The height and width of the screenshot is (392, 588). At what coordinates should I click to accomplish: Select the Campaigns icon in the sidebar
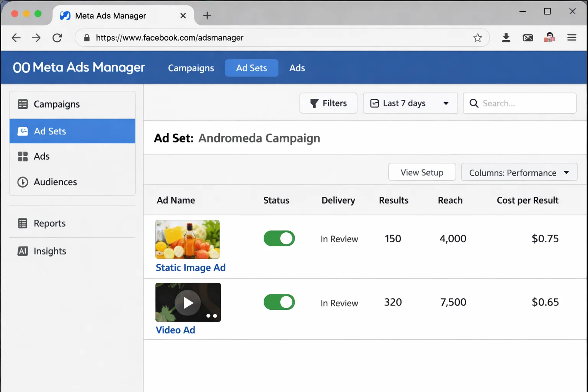coord(23,104)
